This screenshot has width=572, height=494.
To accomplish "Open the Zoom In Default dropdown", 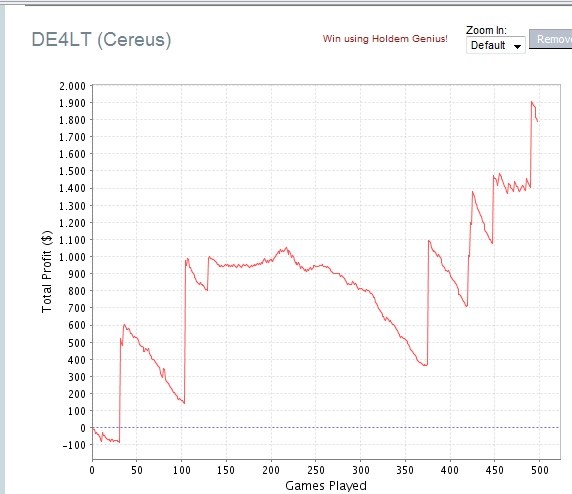I will (496, 45).
